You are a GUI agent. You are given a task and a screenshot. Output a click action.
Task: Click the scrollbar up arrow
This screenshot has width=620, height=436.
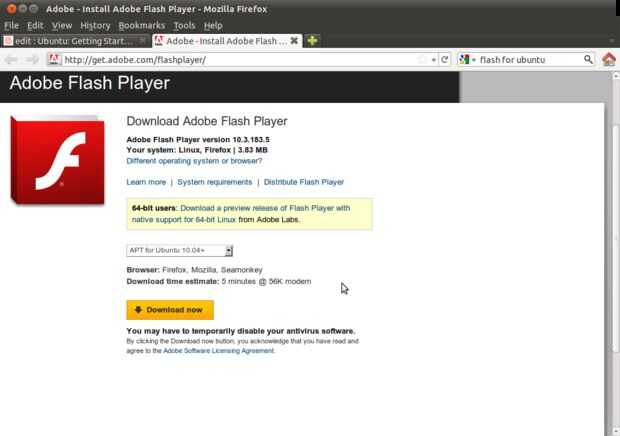point(616,76)
